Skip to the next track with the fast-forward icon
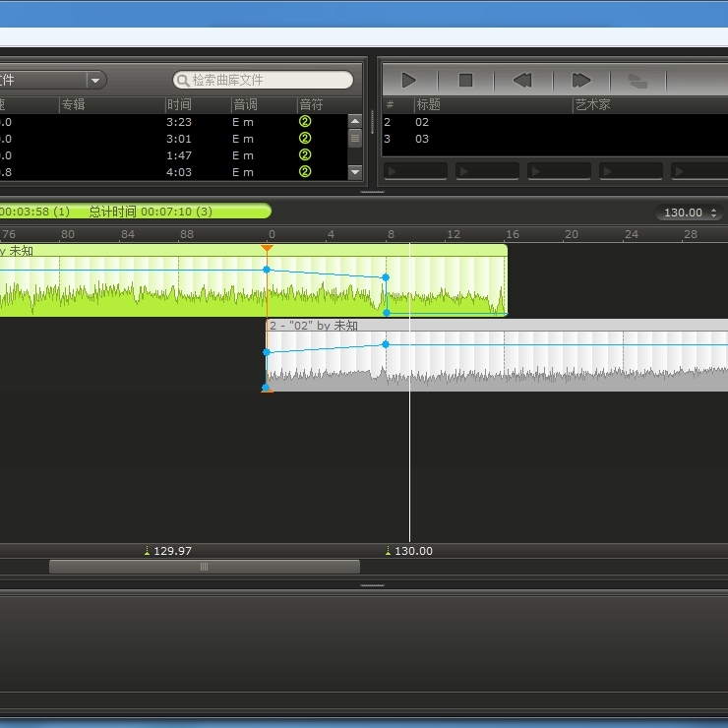 [580, 81]
